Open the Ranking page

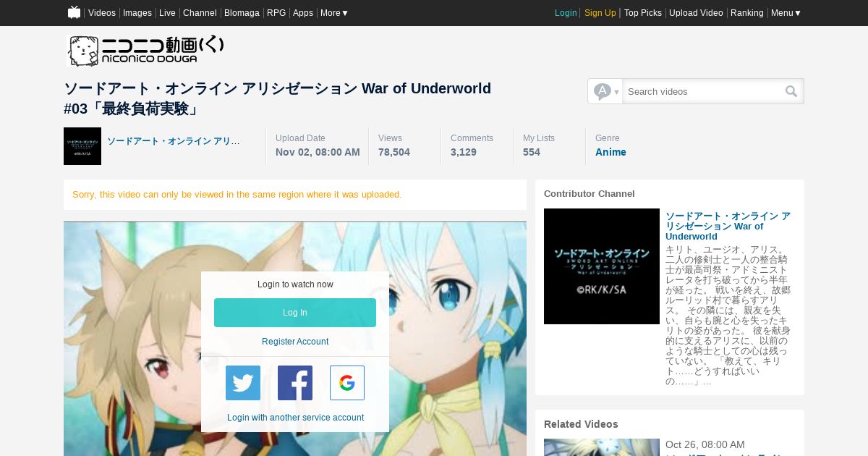pos(747,13)
